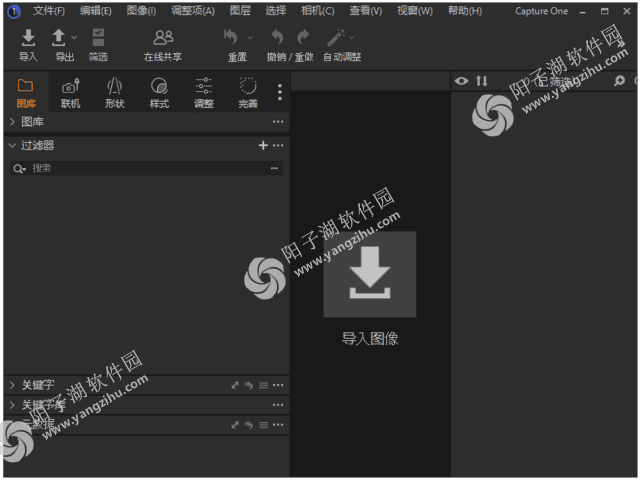The height and width of the screenshot is (480, 640).
Task: Click the Cull (筛选) toolbar icon
Action: (98, 38)
